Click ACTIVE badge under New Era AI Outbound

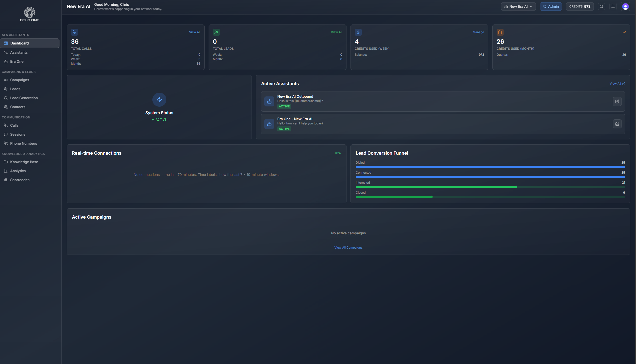coord(284,106)
